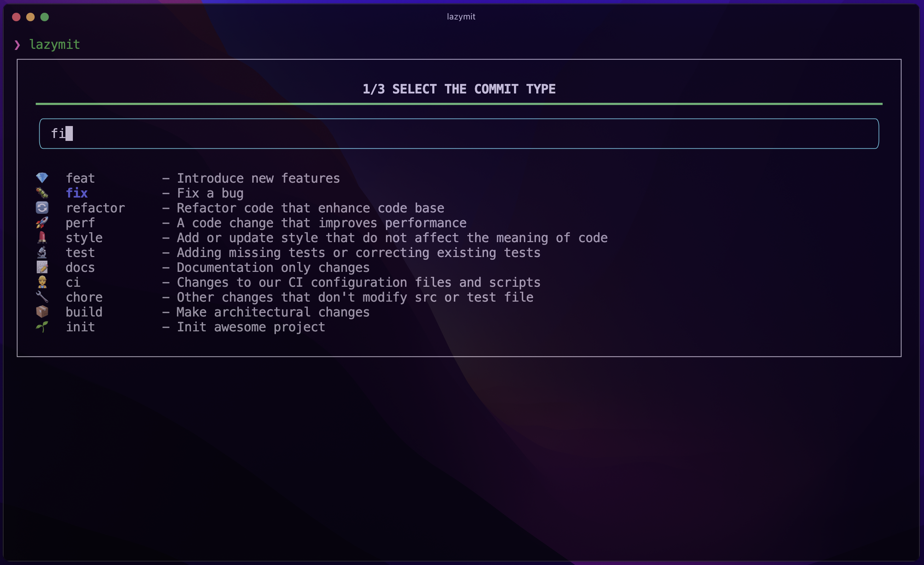The image size is (924, 565).
Task: Select the feat commit type entry
Action: [80, 178]
